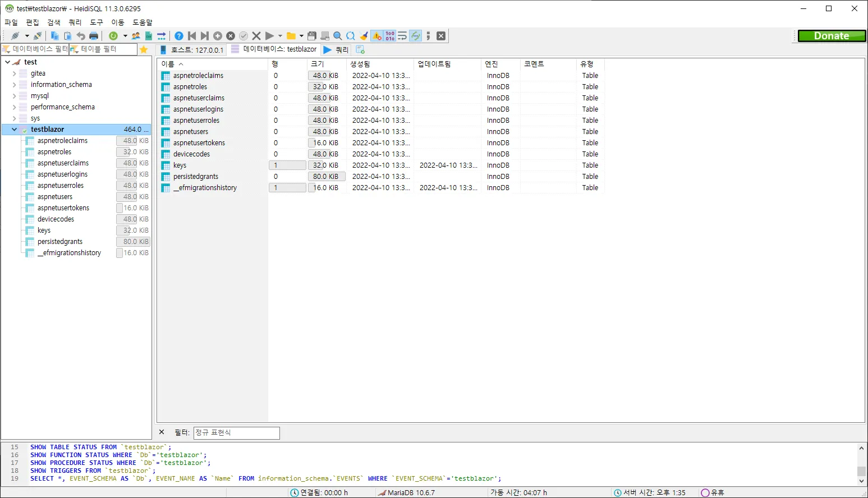Open the session manager connect icon
The image size is (868, 498).
click(15, 36)
